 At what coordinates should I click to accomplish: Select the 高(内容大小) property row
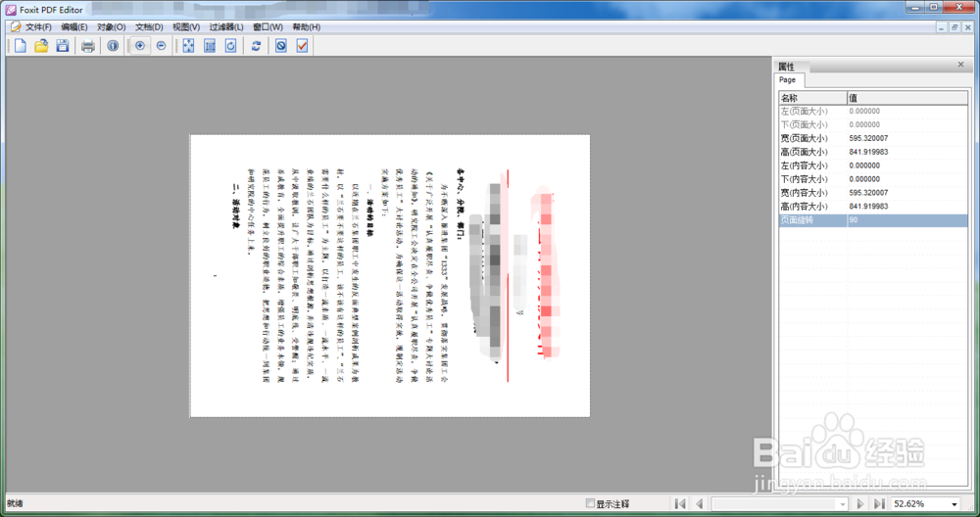click(x=873, y=207)
